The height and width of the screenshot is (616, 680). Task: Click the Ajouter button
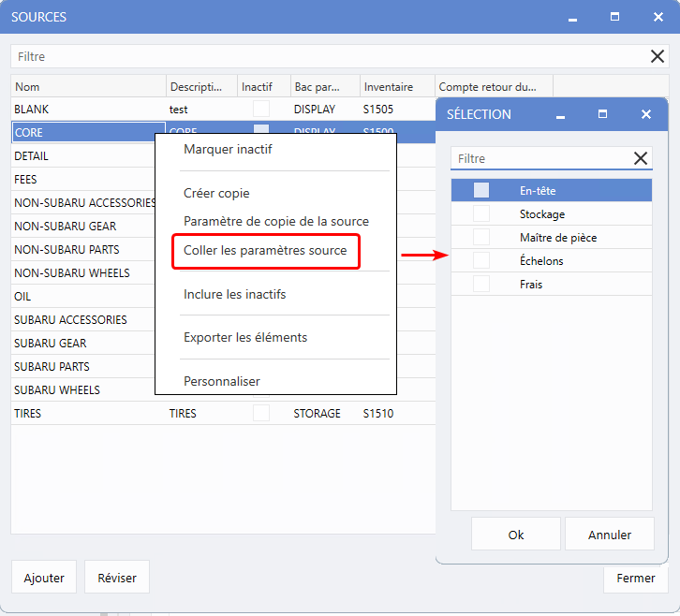[44, 578]
